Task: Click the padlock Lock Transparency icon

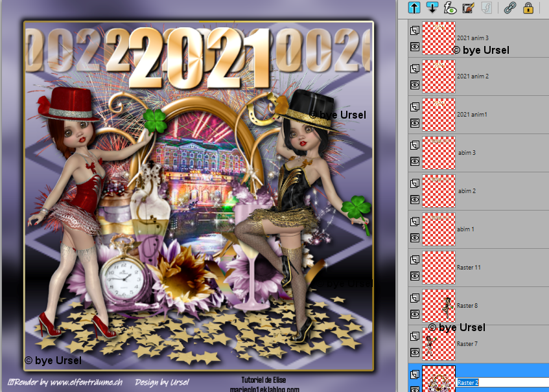Action: (528, 7)
